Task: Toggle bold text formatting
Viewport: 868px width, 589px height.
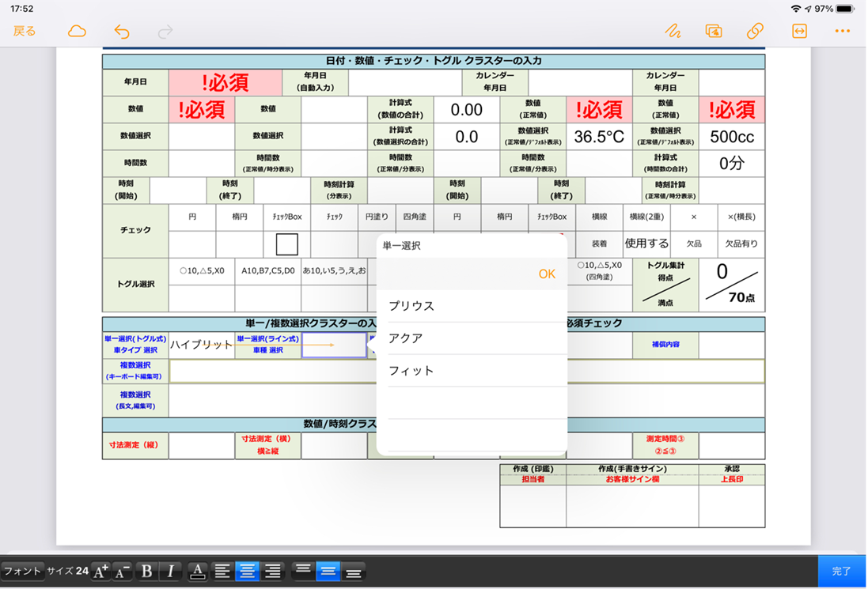Action: pyautogui.click(x=146, y=572)
